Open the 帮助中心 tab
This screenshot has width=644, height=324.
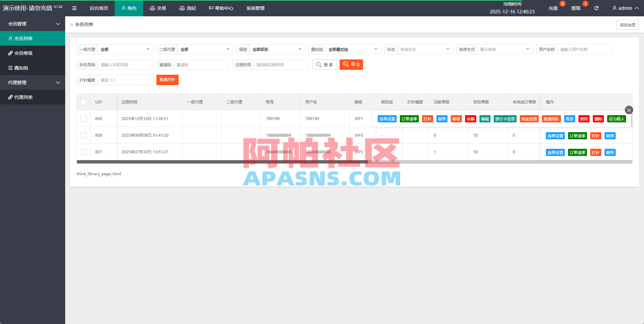click(x=221, y=8)
